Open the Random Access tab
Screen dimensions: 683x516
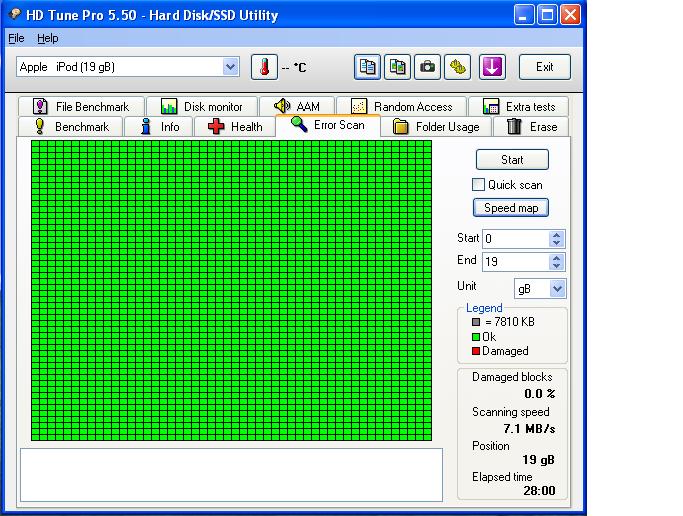point(402,106)
